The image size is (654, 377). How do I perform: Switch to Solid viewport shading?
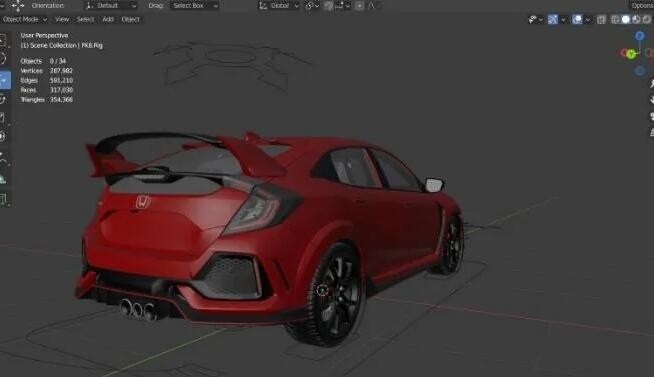(x=626, y=19)
